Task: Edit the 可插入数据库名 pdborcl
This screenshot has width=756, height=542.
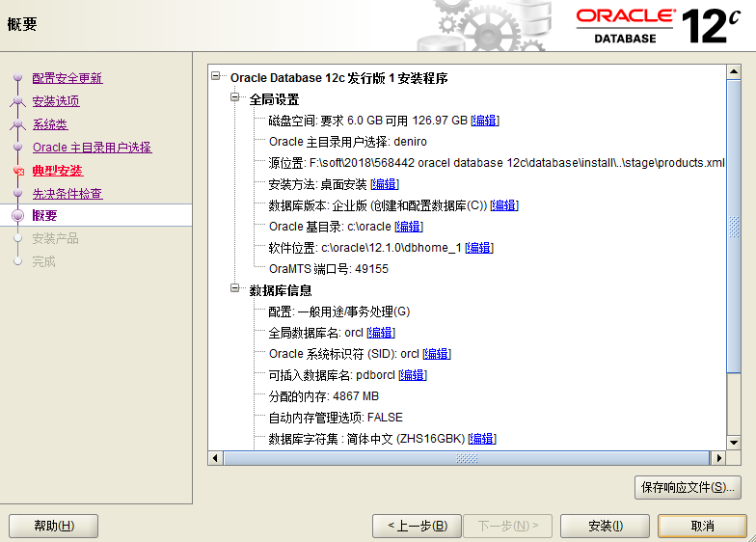Action: 413,375
